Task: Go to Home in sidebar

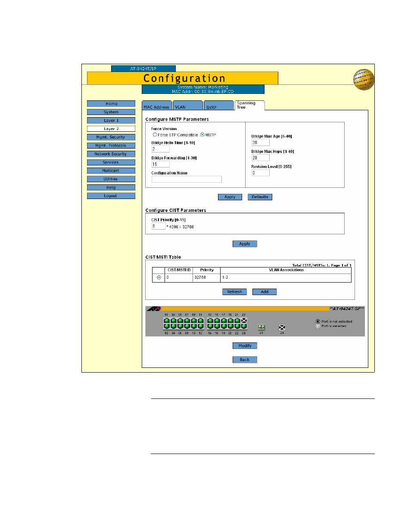Action: tap(111, 103)
